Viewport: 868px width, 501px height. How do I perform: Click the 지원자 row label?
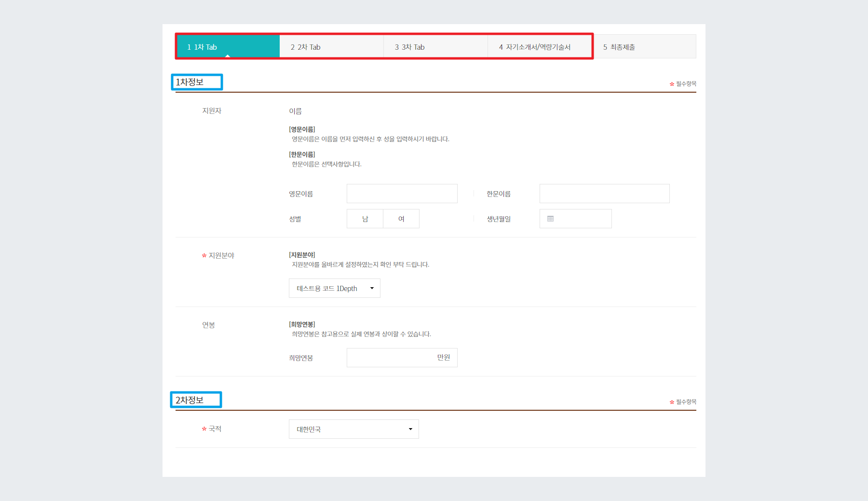click(x=212, y=111)
